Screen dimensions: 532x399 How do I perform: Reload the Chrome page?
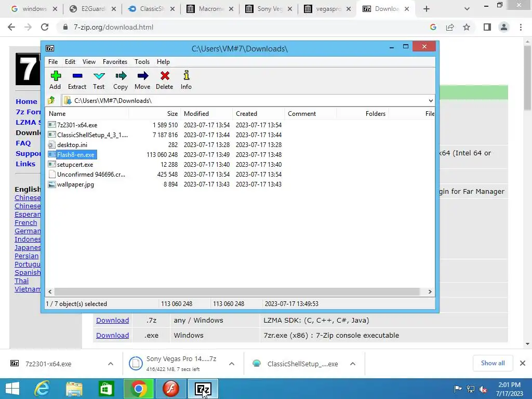coord(45,27)
